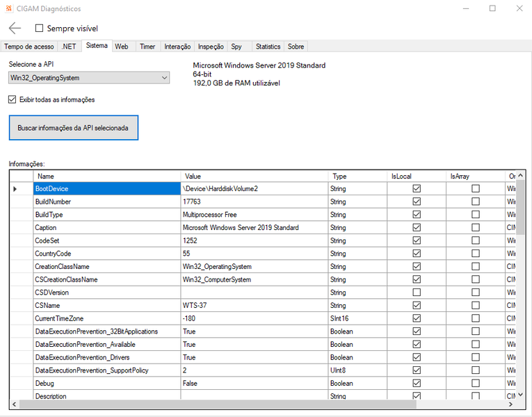Toggle IsArray checkbox in BuildNumber row

tap(476, 202)
